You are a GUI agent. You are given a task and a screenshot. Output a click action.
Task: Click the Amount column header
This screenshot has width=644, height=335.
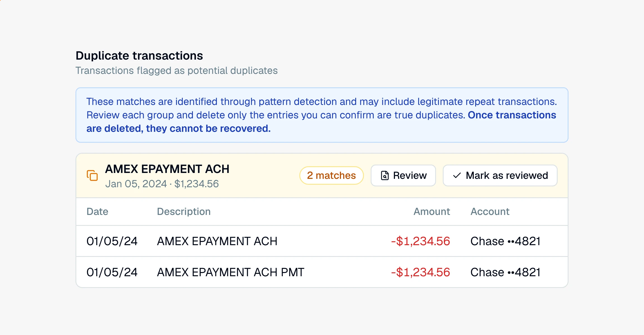point(432,212)
